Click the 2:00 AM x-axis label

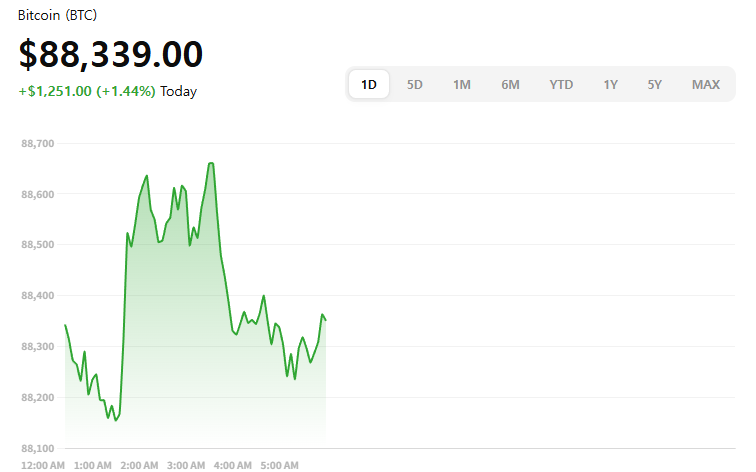pyautogui.click(x=139, y=465)
